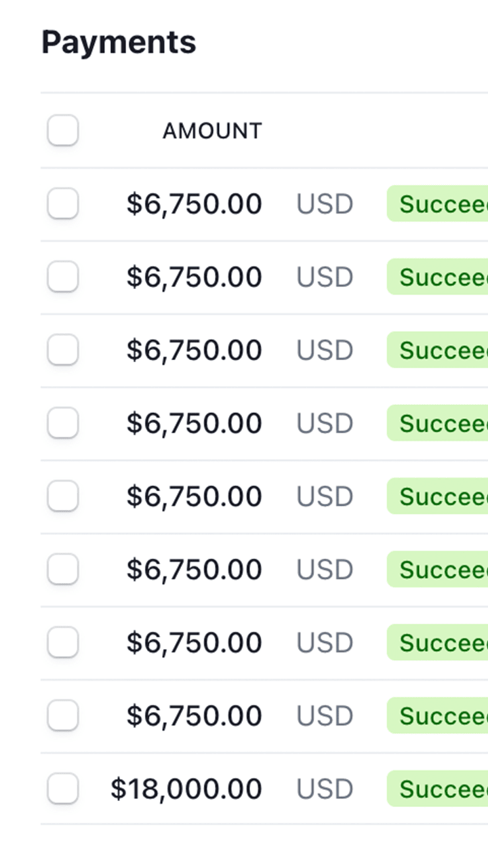Tick the checkbox for the first $6,750.00 payment
Image resolution: width=488 pixels, height=868 pixels.
coord(63,203)
